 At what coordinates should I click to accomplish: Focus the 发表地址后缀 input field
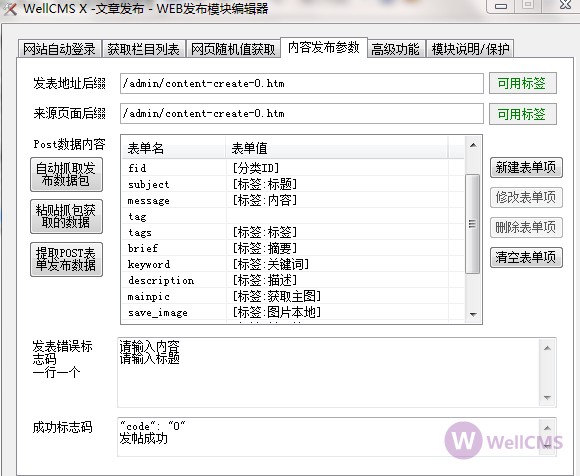[301, 84]
